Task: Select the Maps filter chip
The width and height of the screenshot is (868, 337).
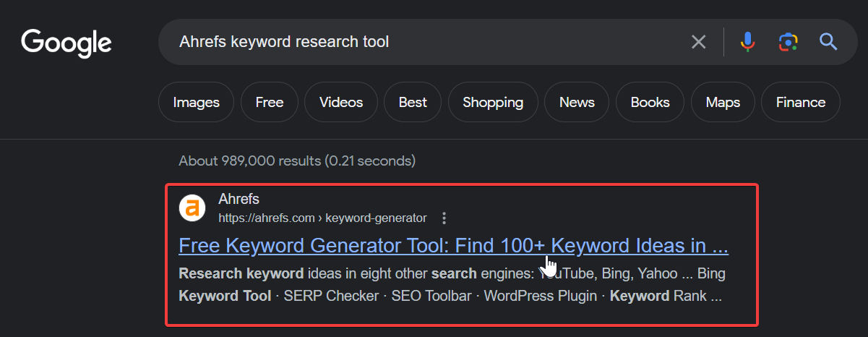Action: tap(723, 102)
